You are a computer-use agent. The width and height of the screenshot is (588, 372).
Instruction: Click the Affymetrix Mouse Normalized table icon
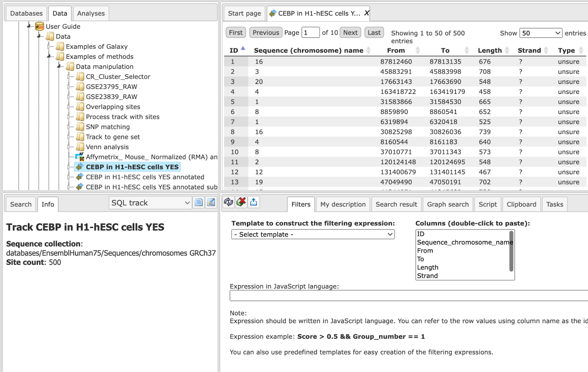pos(80,157)
